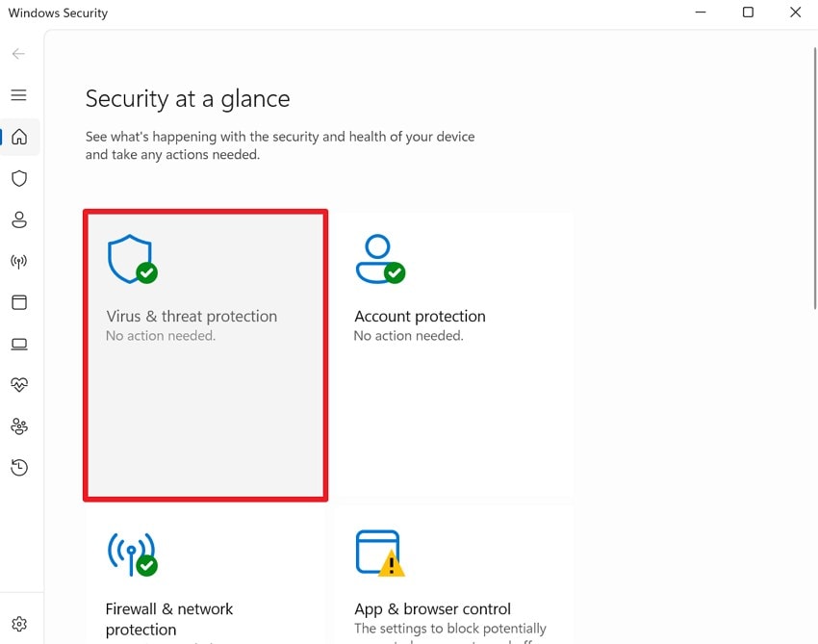Image resolution: width=818 pixels, height=644 pixels.
Task: Open Settings gear in sidebar
Action: 19,624
